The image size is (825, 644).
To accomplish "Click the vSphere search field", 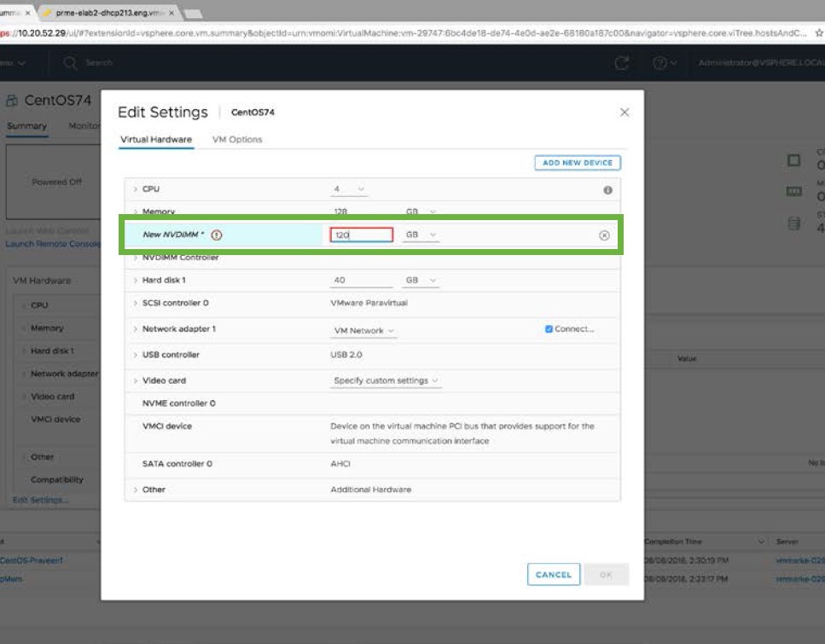I will coord(99,62).
